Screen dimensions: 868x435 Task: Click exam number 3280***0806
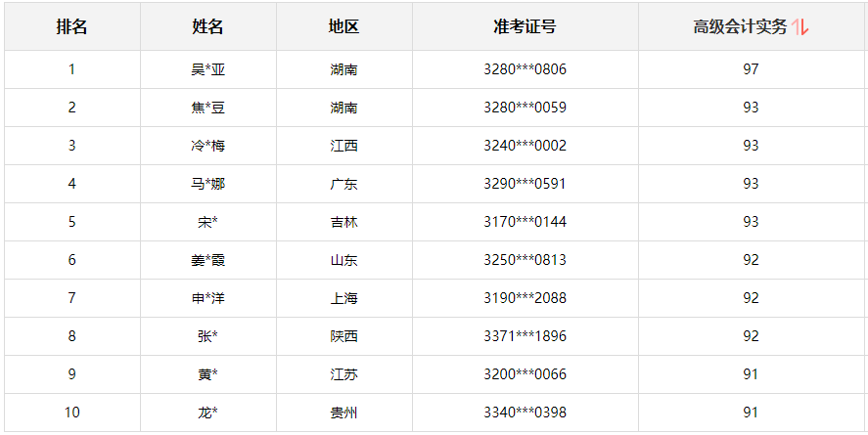pyautogui.click(x=525, y=69)
